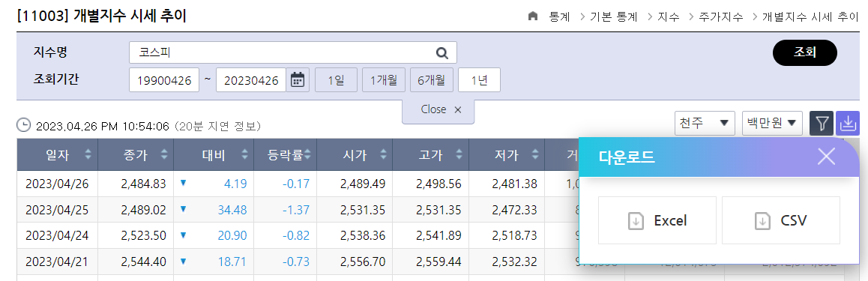Screen dimensions: 868x281
Task: Open the calendar date picker icon
Action: click(x=298, y=79)
